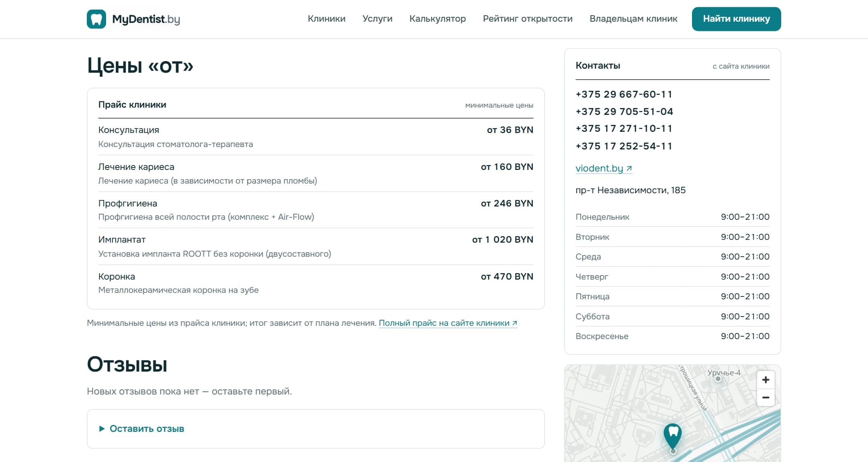The image size is (868, 462).
Task: Click the 'Пятница' schedule row
Action: (x=672, y=296)
